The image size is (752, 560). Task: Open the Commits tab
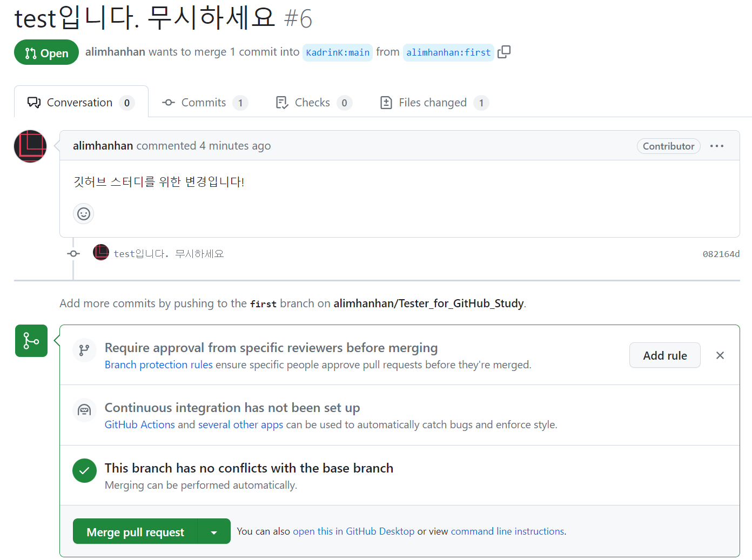(x=205, y=103)
